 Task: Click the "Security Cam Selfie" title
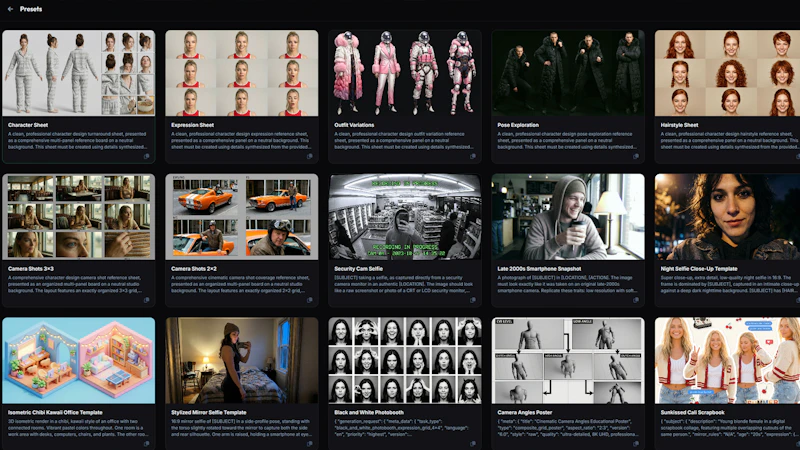coord(358,269)
